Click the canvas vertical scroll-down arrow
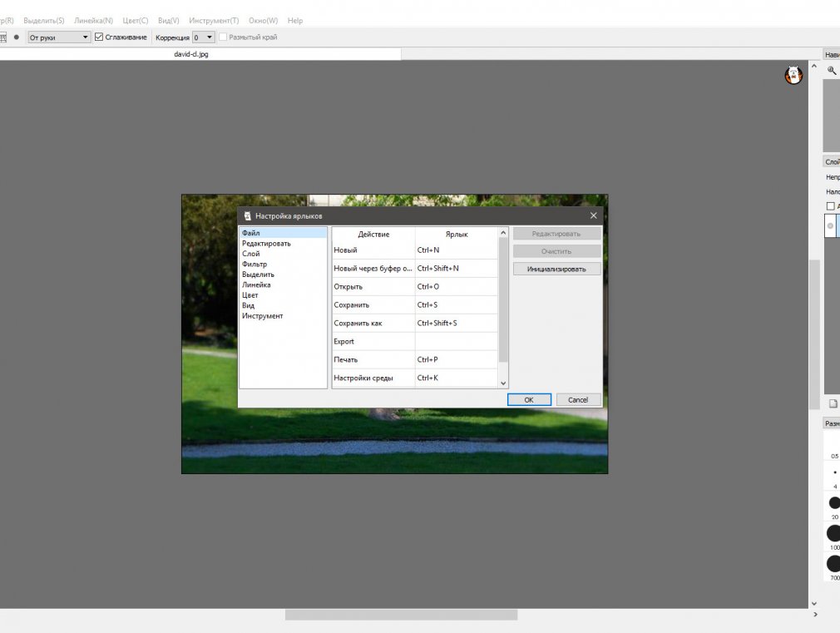Image resolution: width=840 pixels, height=633 pixels. coord(814,604)
